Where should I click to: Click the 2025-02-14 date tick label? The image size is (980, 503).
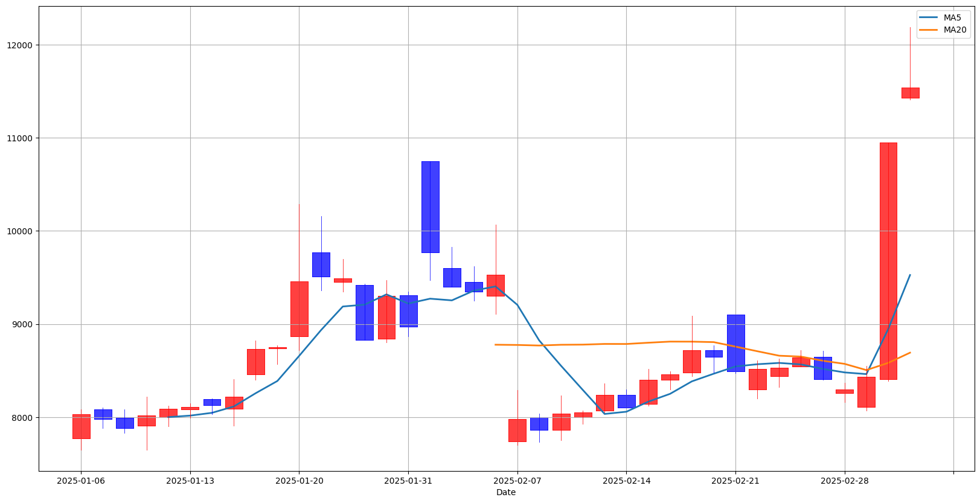(x=626, y=481)
